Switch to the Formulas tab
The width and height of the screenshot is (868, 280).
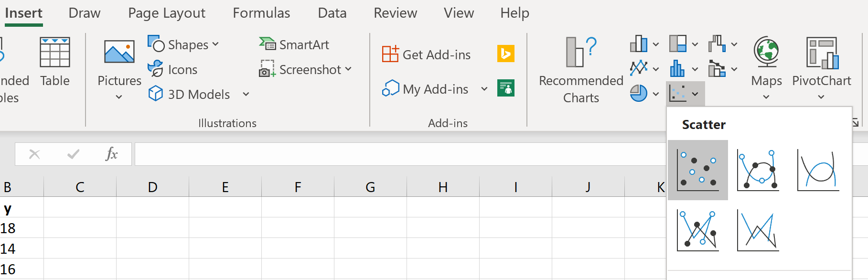pos(261,13)
